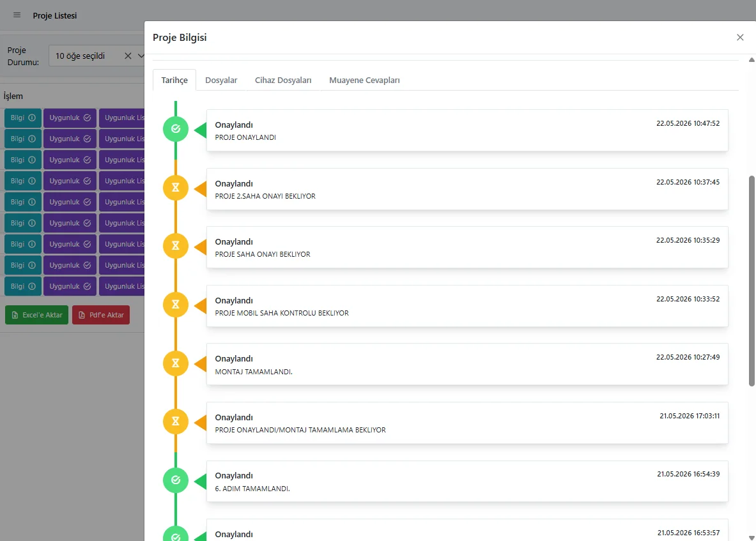Click the scroll down arrow in the dialog
Screen dimensions: 756x541
coord(751,537)
